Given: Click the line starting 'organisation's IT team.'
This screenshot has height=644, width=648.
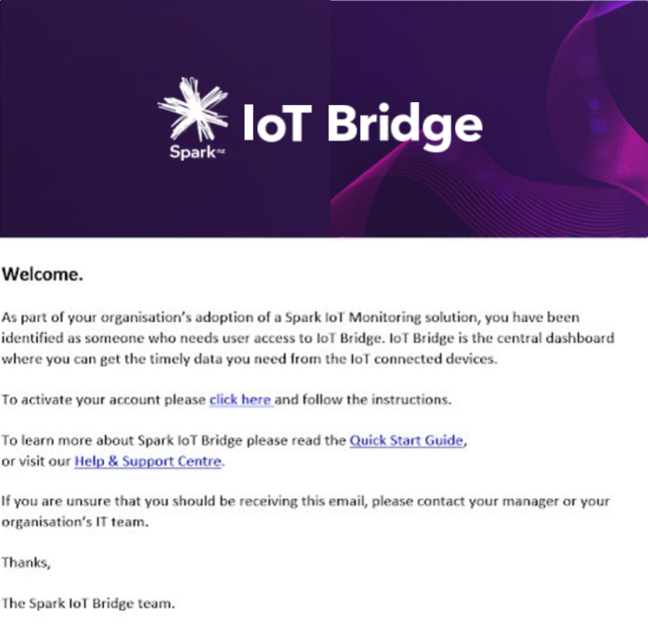Looking at the screenshot, I should pyautogui.click(x=75, y=522).
